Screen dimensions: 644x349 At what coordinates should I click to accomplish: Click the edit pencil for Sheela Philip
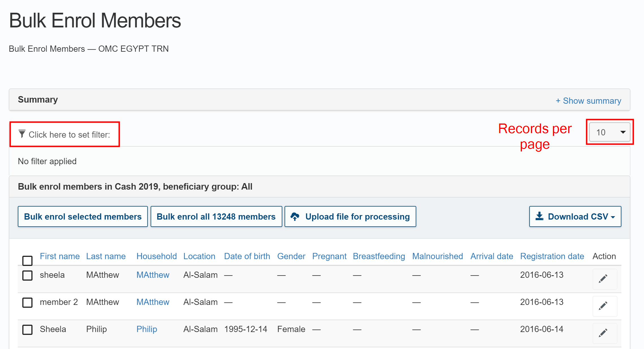click(603, 333)
